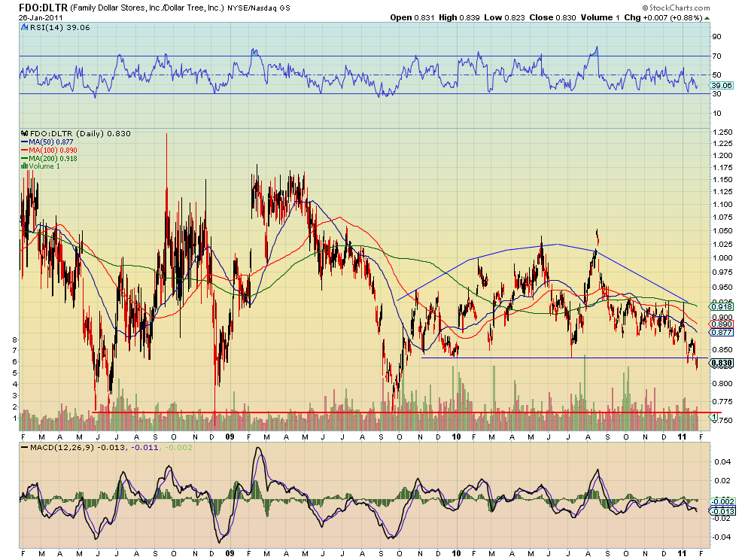Click the 10 year label under price panel

(x=456, y=437)
